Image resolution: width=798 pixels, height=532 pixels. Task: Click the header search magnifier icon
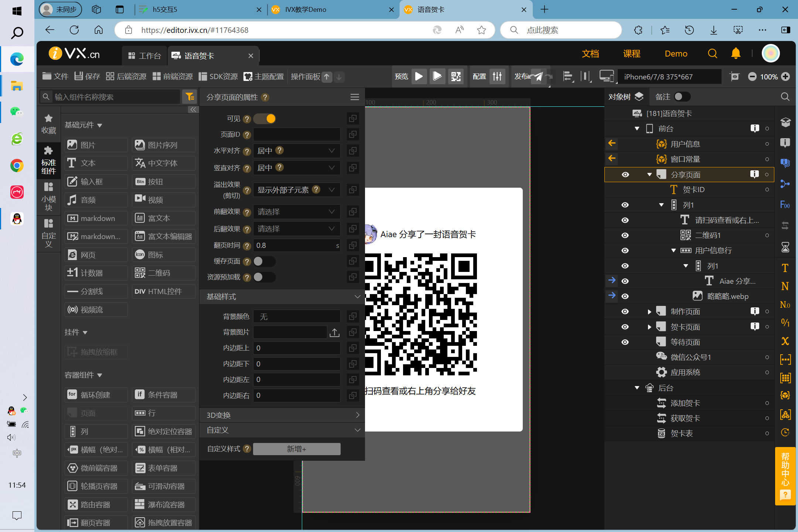coord(712,54)
